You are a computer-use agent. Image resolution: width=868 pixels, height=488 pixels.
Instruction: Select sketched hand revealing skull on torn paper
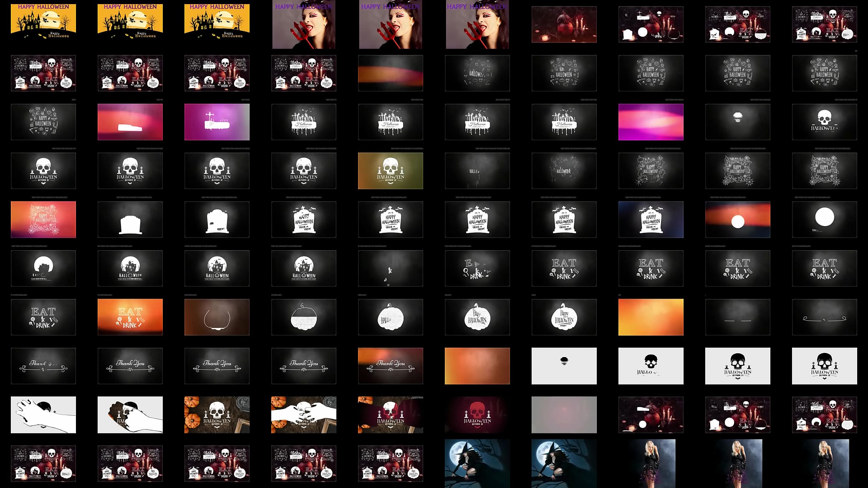coord(130,415)
